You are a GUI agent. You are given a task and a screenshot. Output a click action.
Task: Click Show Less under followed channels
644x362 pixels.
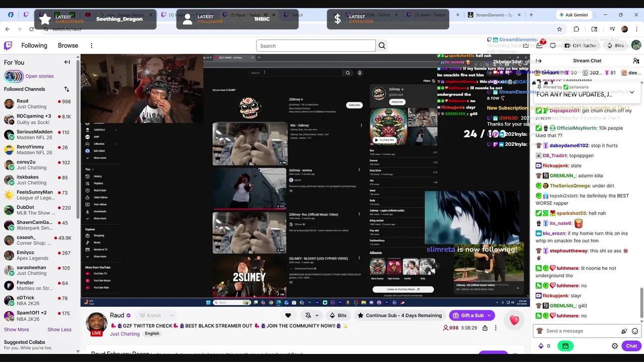point(59,329)
